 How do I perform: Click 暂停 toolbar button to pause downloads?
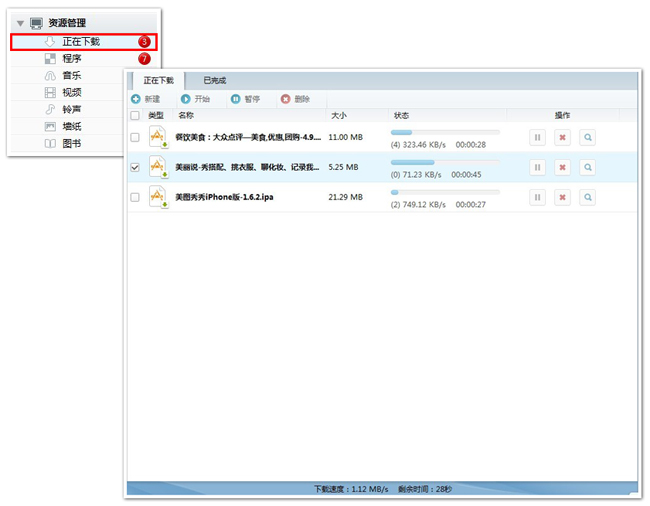(245, 99)
